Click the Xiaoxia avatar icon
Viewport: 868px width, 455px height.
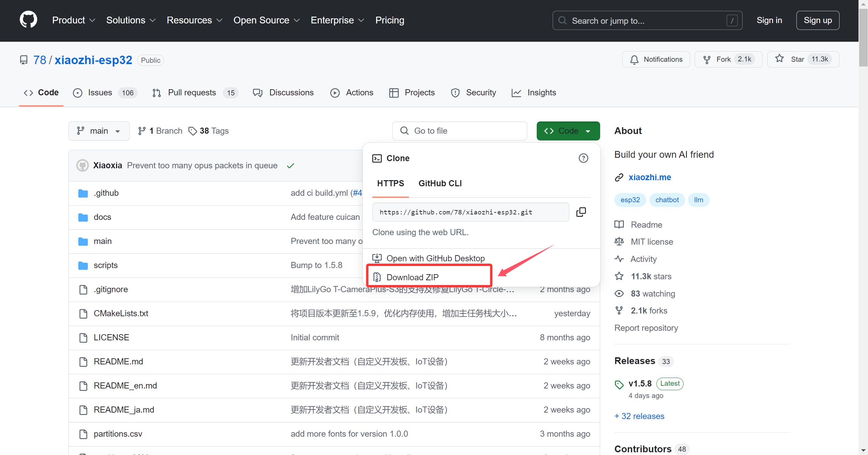point(82,165)
